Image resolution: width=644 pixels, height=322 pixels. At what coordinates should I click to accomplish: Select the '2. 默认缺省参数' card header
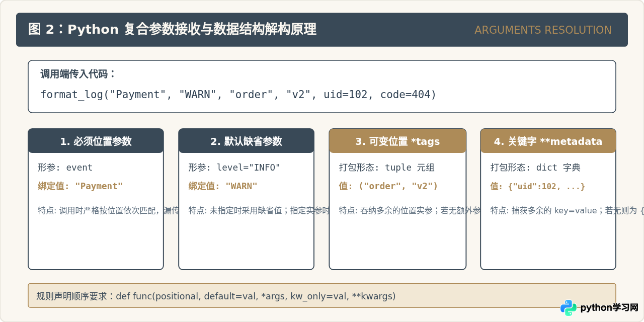click(x=246, y=141)
